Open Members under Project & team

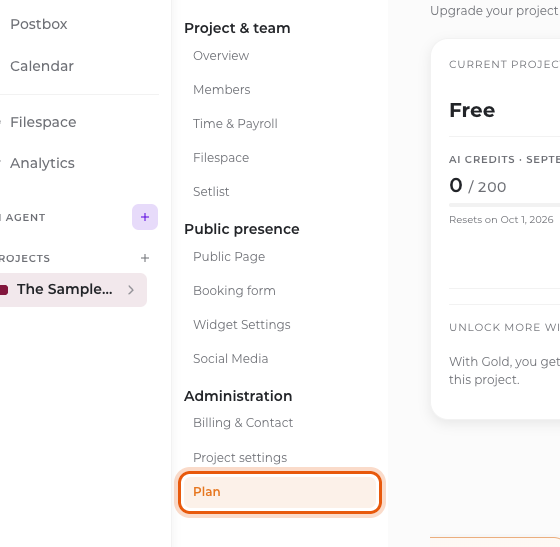[x=221, y=90]
